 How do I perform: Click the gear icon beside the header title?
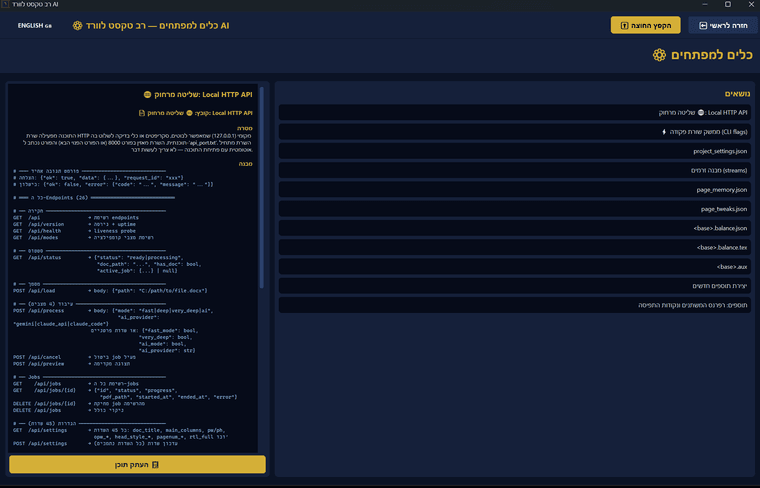(78, 25)
